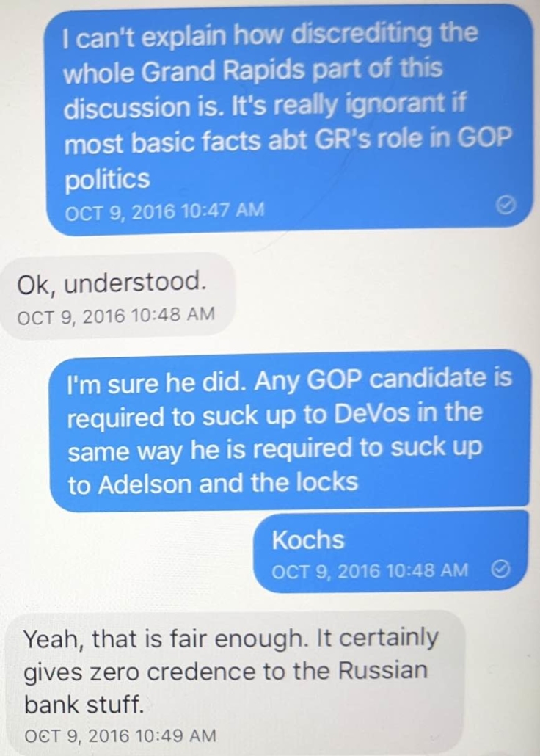
Task: Click 'bank stuff.' in the last message
Action: coord(84,705)
